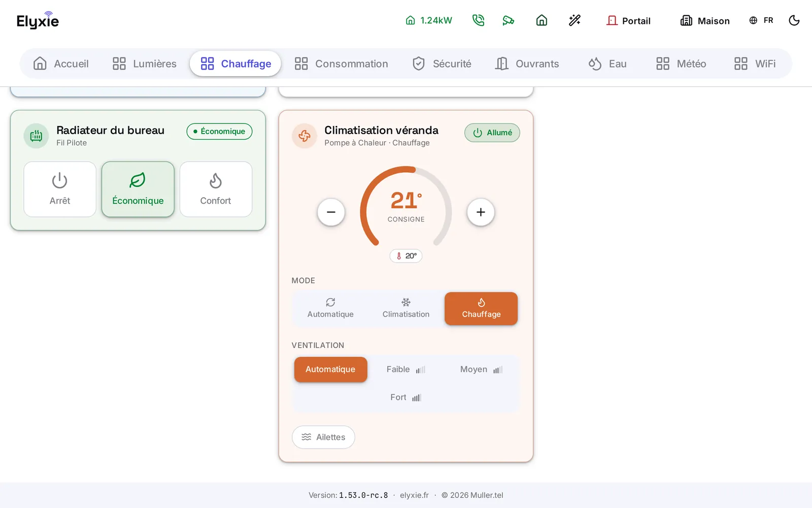The width and height of the screenshot is (812, 508).
Task: Open the 1.24kW power consumption indicator
Action: point(429,20)
